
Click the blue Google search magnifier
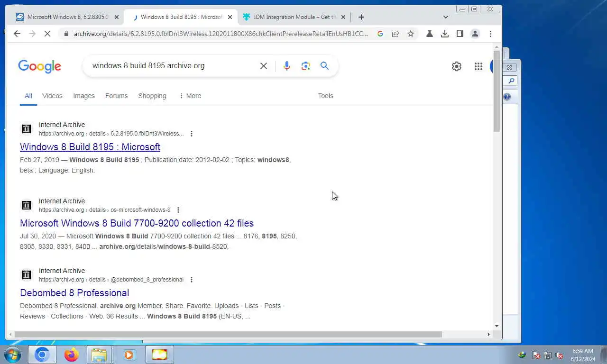point(324,66)
